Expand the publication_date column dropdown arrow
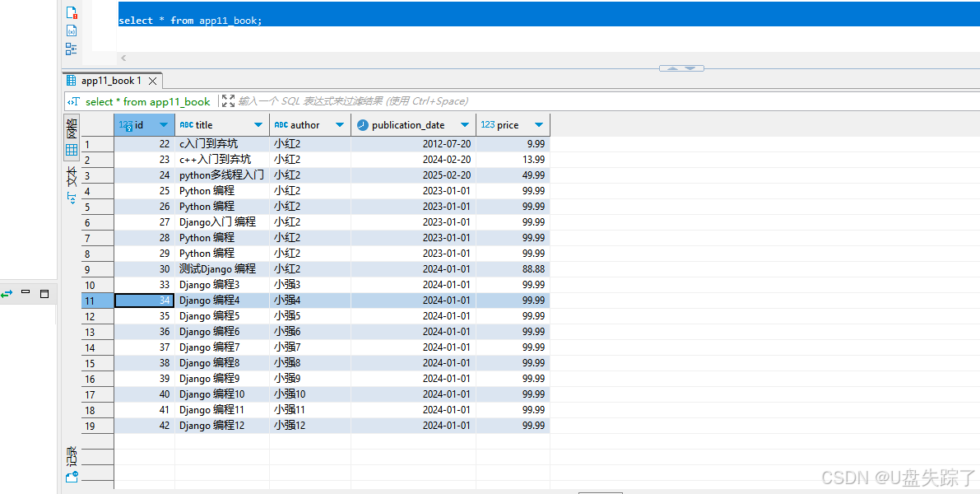The width and height of the screenshot is (980, 494). pyautogui.click(x=465, y=125)
